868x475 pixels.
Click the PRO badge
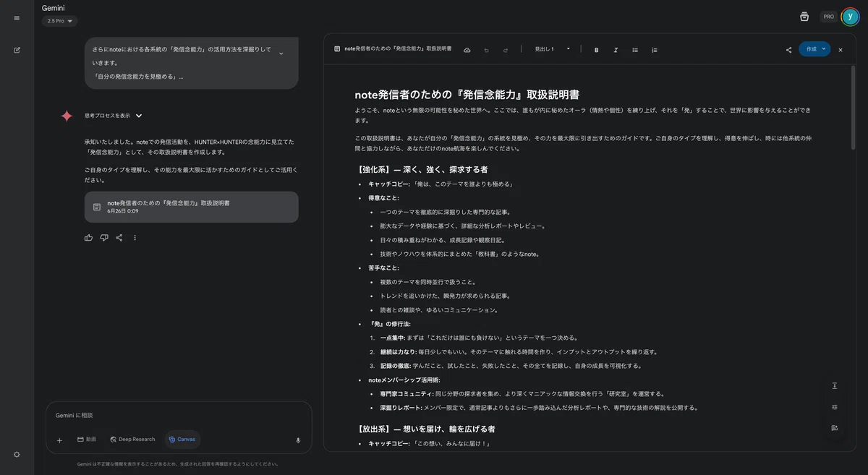tap(829, 17)
